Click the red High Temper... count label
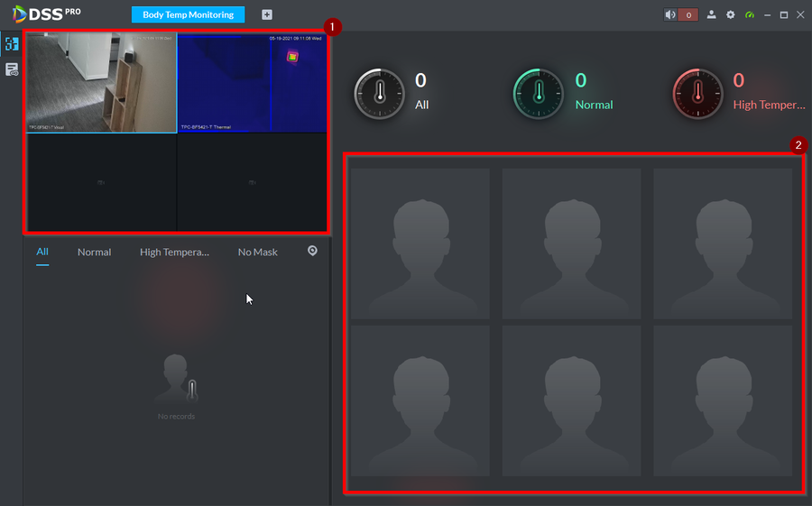 pos(769,105)
